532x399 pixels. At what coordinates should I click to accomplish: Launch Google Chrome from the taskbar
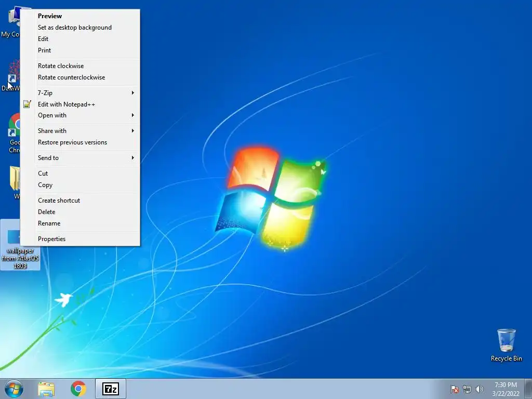click(78, 389)
